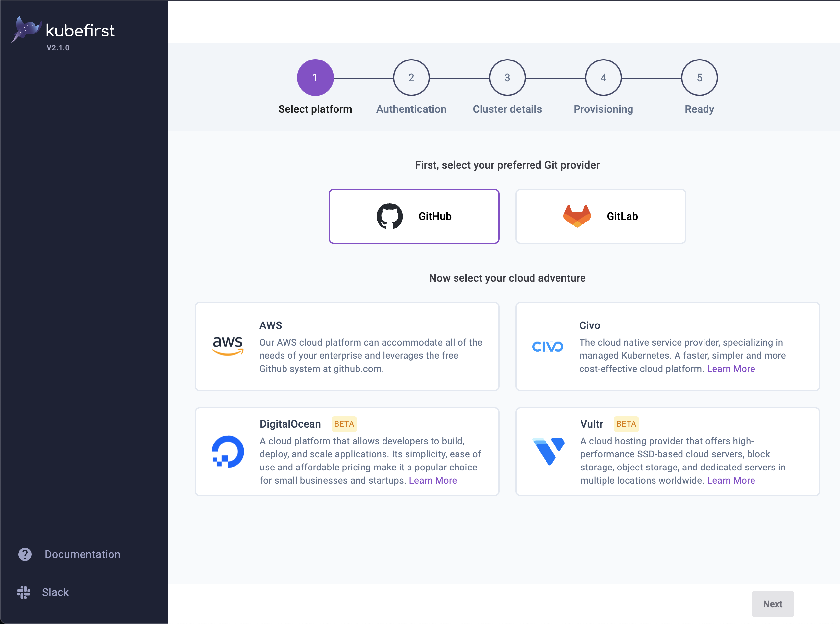Viewport: 840px width, 624px height.
Task: Open the Authentication step
Action: click(x=411, y=78)
